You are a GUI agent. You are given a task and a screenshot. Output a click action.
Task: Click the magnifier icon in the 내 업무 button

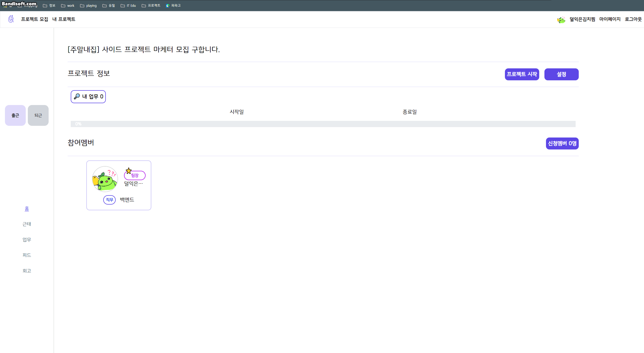[77, 96]
